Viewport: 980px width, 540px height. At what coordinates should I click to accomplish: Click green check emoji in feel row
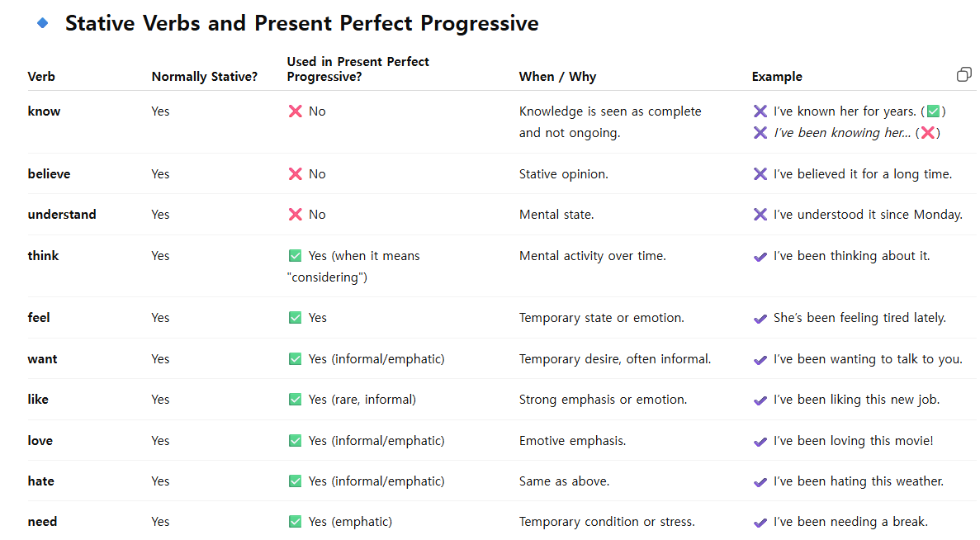click(295, 318)
